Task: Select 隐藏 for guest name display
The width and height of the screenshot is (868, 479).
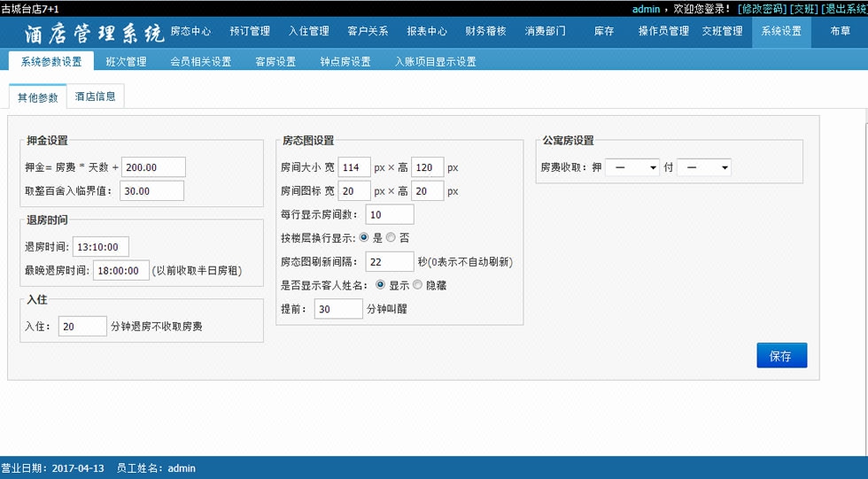Action: (x=417, y=285)
